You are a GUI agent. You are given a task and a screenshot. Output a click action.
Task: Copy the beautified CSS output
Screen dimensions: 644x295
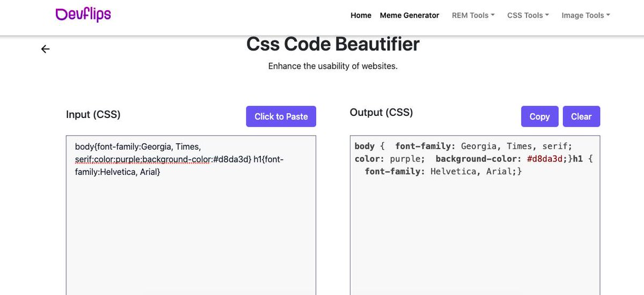pyautogui.click(x=539, y=116)
